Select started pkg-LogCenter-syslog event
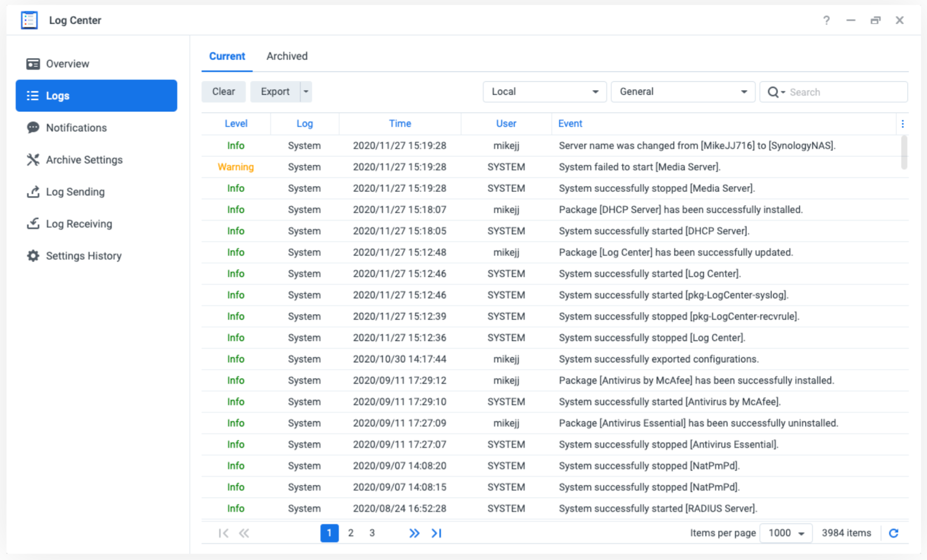The image size is (927, 560). [x=673, y=295]
